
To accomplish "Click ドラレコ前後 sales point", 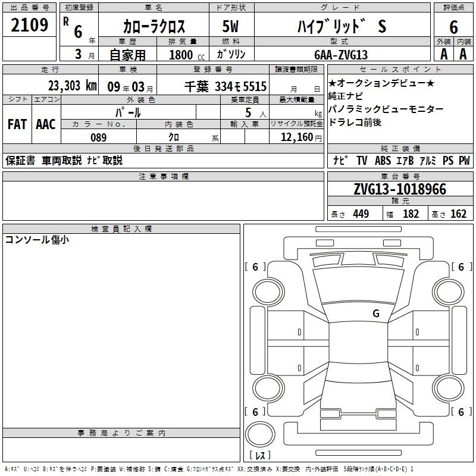I will (355, 123).
